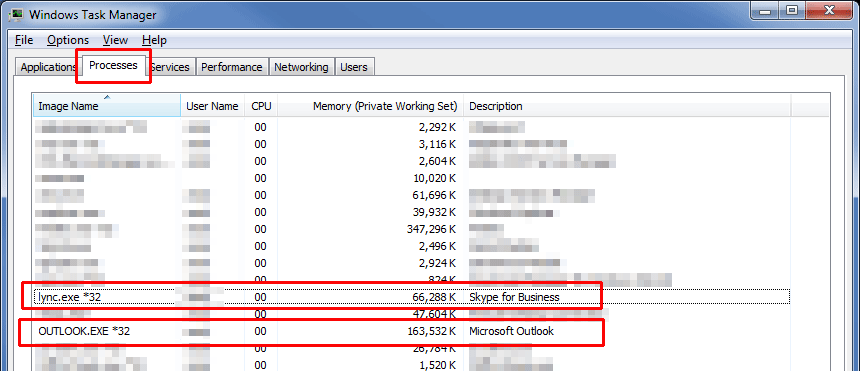Screen dimensions: 860x371
Task: Sort by User Name column header
Action: [212, 106]
